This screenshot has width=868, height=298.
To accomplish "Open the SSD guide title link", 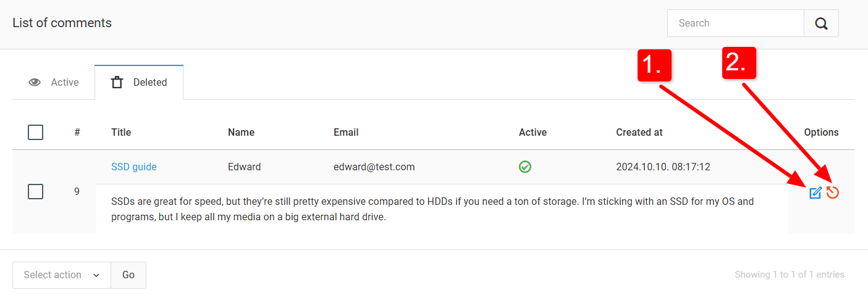I will (134, 167).
